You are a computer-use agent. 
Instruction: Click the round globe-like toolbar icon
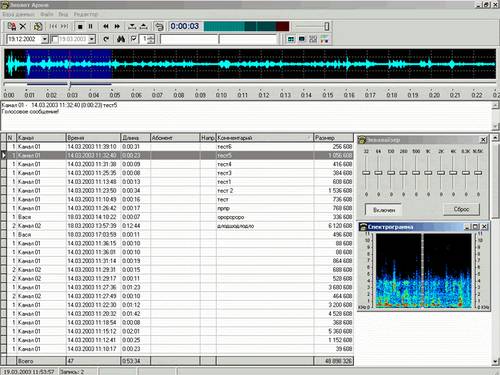[x=38, y=26]
